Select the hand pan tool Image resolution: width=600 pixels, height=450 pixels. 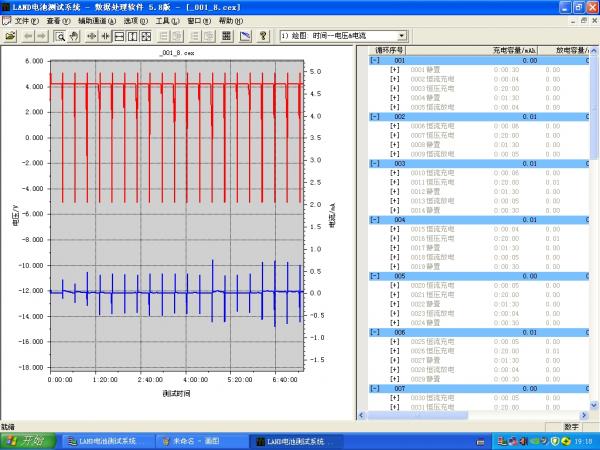(74, 36)
